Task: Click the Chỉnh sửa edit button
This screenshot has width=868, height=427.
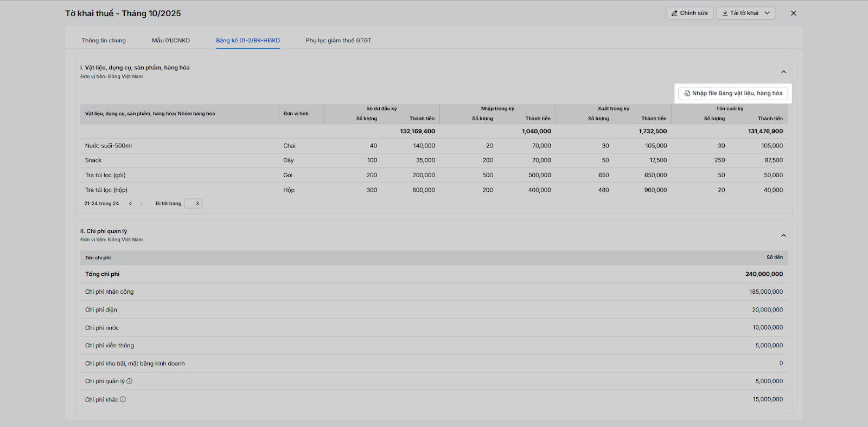Action: tap(689, 13)
